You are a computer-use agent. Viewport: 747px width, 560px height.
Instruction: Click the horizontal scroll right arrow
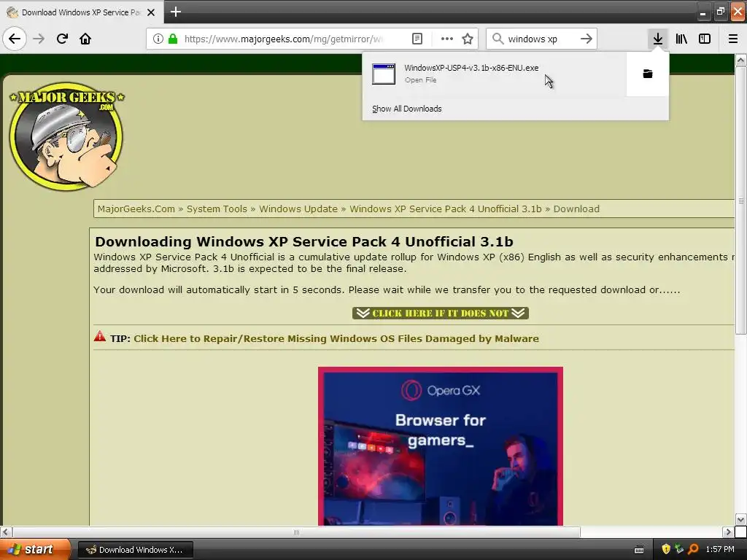728,532
